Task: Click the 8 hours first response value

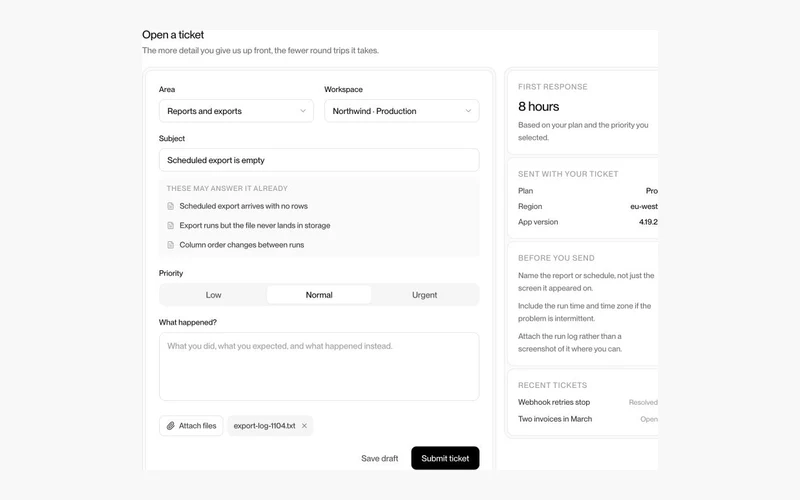Action: (538, 107)
